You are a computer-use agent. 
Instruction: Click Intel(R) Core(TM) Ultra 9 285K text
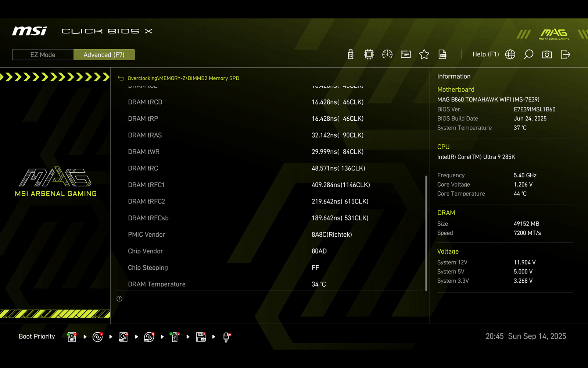tap(476, 157)
